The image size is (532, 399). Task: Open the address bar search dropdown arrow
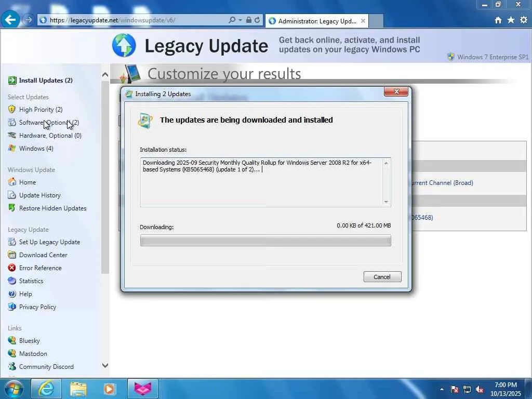[240, 20]
